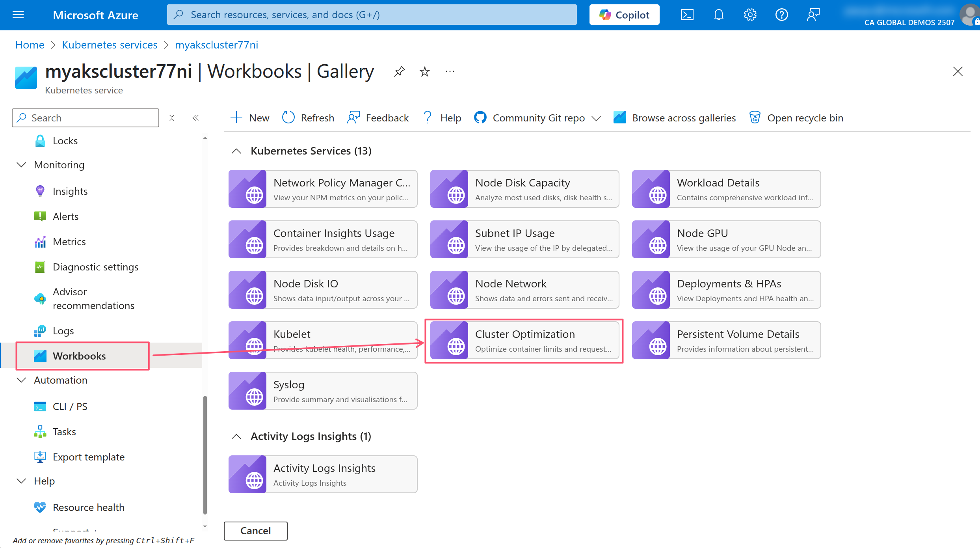Open the Deployments & HPAs workbook
Image resolution: width=980 pixels, height=548 pixels.
pyautogui.click(x=726, y=290)
